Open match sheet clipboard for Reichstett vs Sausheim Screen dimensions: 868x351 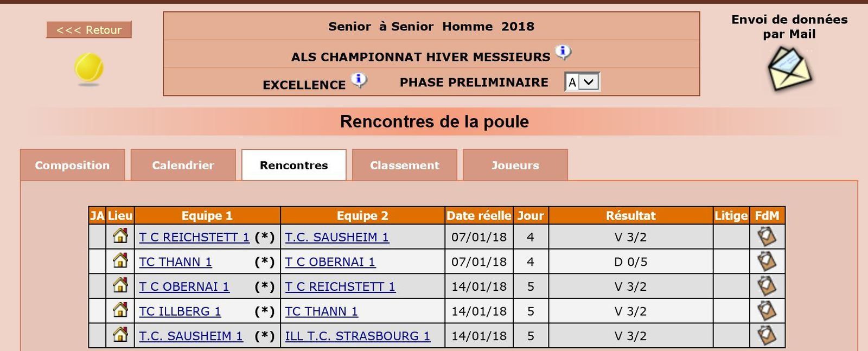[767, 237]
